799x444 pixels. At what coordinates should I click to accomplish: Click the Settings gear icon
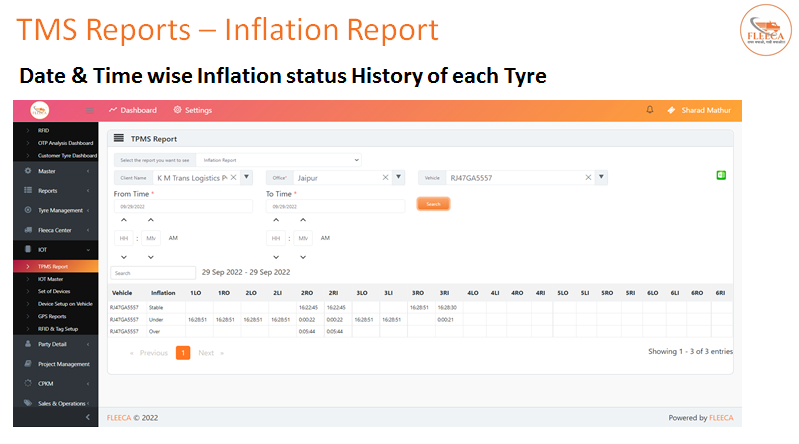[177, 110]
